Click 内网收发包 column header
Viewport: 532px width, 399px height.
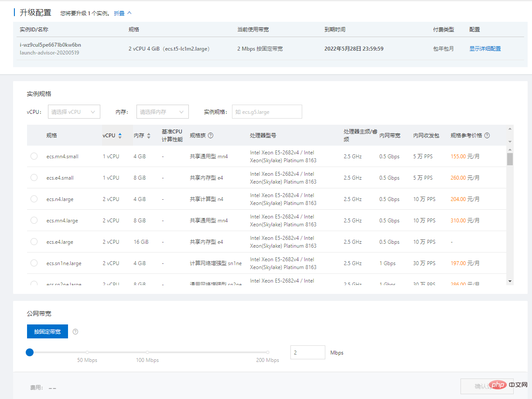[426, 136]
